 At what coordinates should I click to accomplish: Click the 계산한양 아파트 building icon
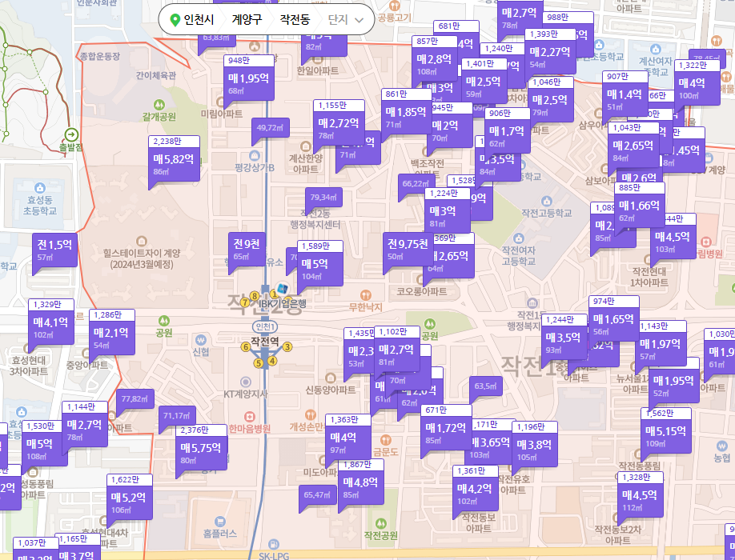pyautogui.click(x=306, y=146)
